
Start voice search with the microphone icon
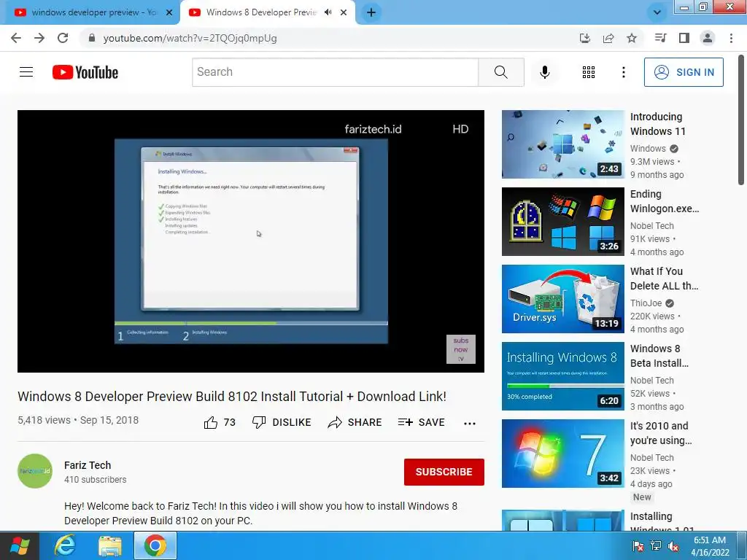coord(544,72)
